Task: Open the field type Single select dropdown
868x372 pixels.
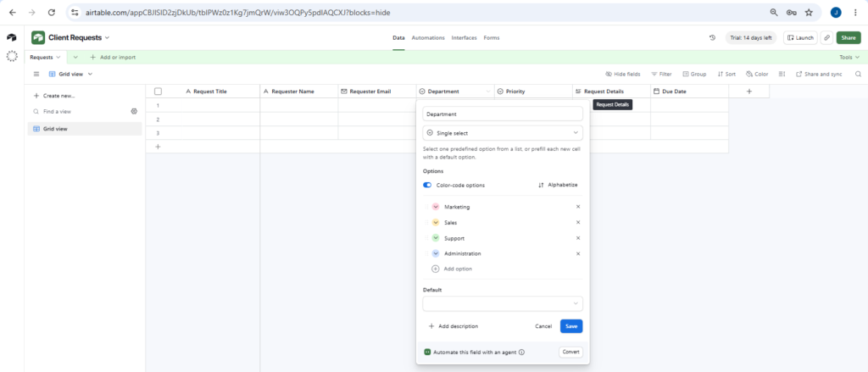Action: coord(503,133)
